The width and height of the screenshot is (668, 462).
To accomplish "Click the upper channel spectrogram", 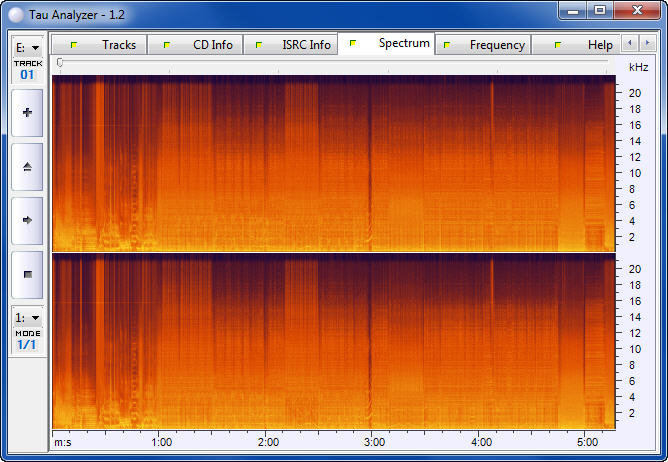I will [333, 163].
